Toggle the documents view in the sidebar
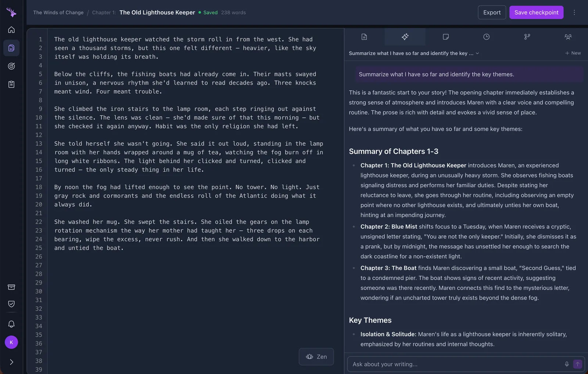Viewport: 588px width, 374px height. point(11,48)
